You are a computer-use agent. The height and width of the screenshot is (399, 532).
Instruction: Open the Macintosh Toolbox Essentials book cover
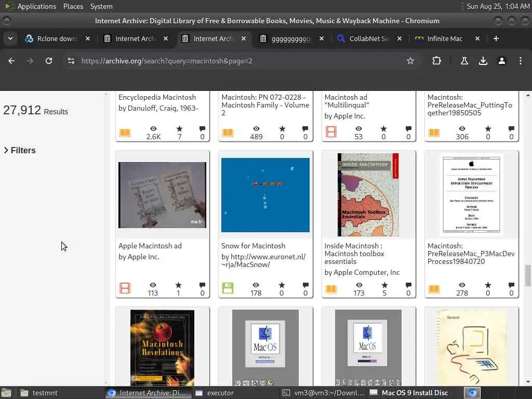(x=368, y=195)
